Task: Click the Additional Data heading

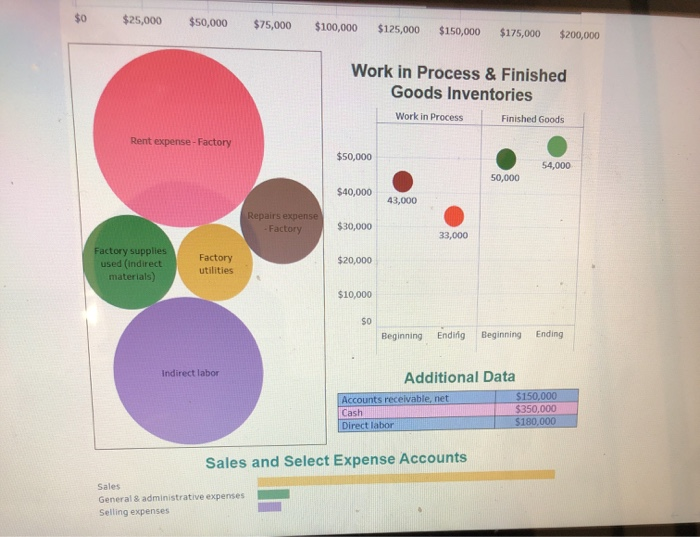Action: (459, 377)
